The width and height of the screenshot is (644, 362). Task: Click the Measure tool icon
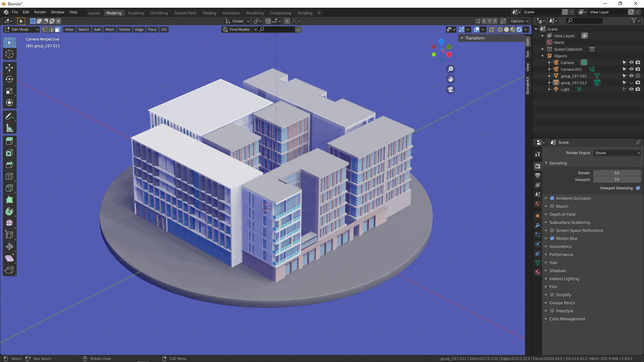10,128
